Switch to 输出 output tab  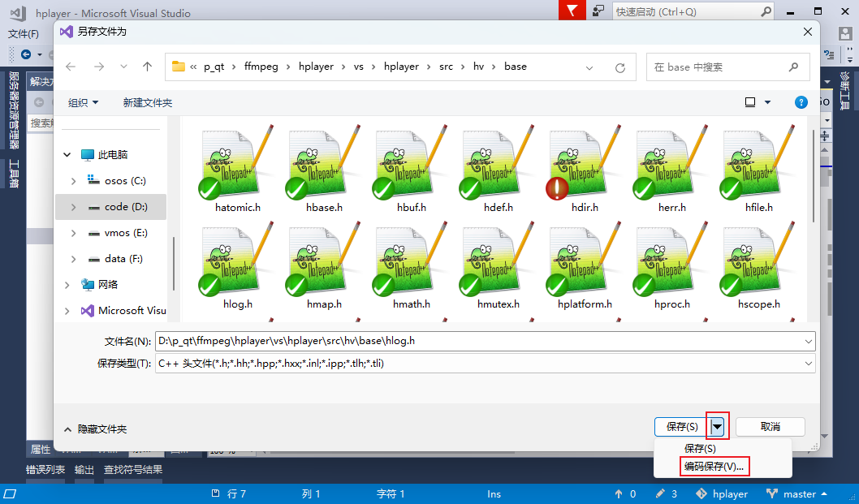[x=84, y=469]
